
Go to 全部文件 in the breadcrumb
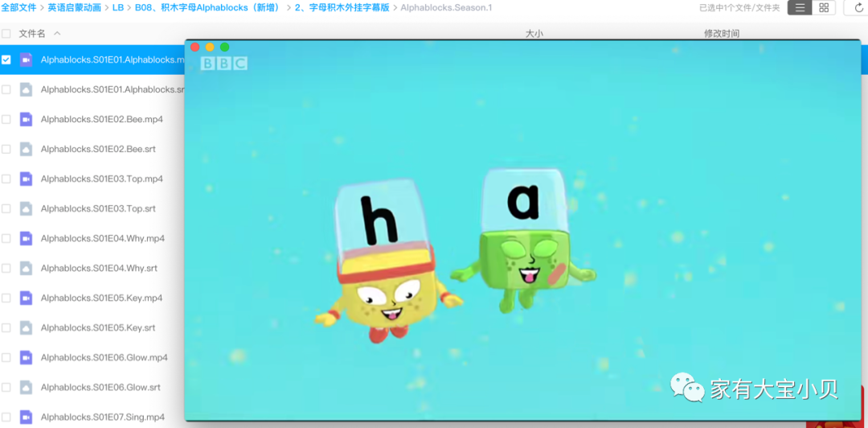(18, 8)
